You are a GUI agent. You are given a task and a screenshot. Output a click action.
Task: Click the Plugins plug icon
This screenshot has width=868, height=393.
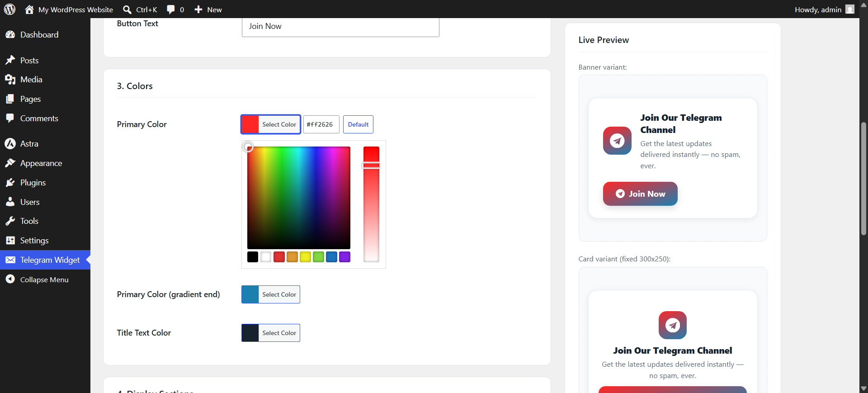pyautogui.click(x=10, y=183)
